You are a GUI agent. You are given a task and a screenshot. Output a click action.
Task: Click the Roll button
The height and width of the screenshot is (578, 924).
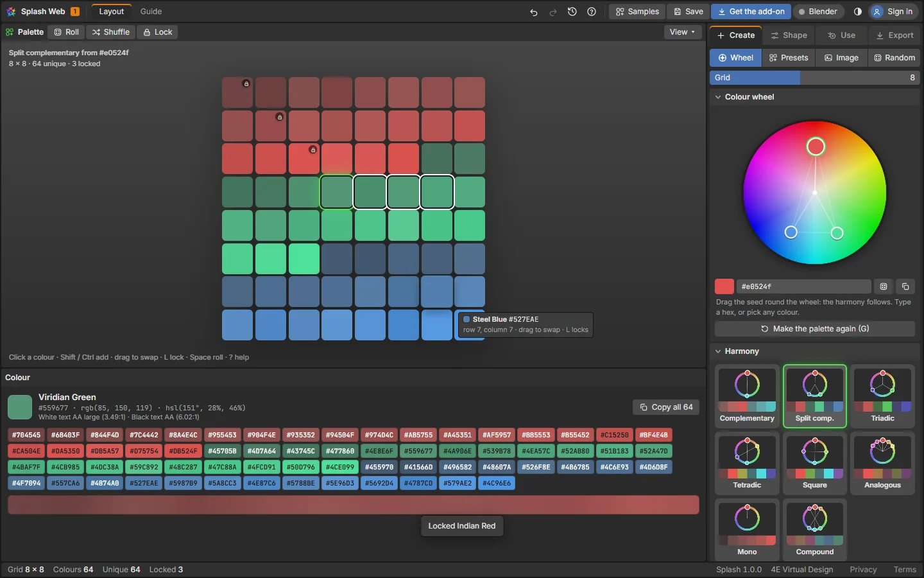point(67,32)
